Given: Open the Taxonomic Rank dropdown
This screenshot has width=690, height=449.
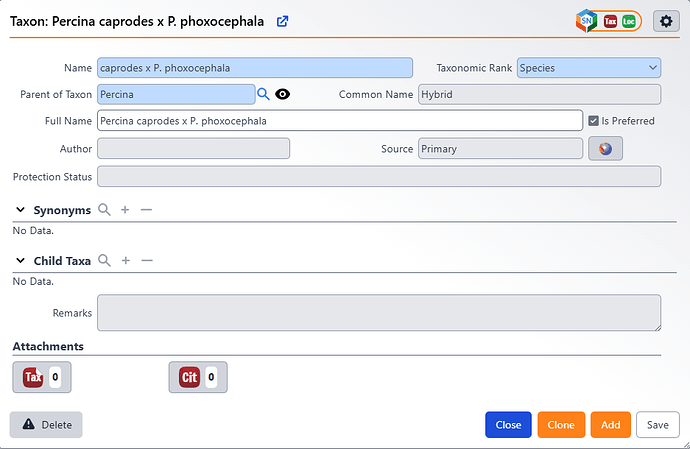Looking at the screenshot, I should (x=589, y=68).
